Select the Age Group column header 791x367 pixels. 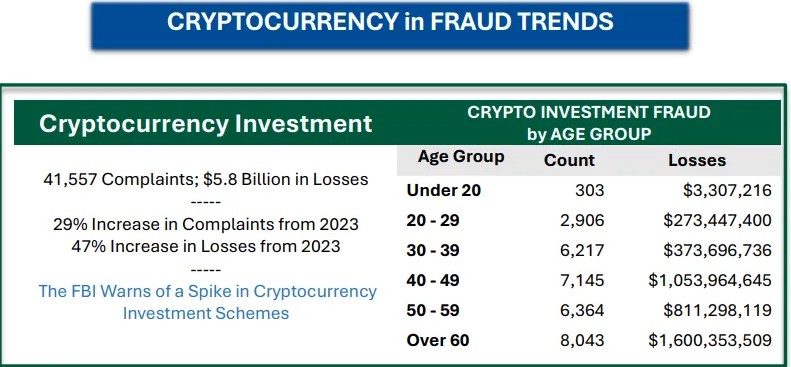pyautogui.click(x=461, y=156)
